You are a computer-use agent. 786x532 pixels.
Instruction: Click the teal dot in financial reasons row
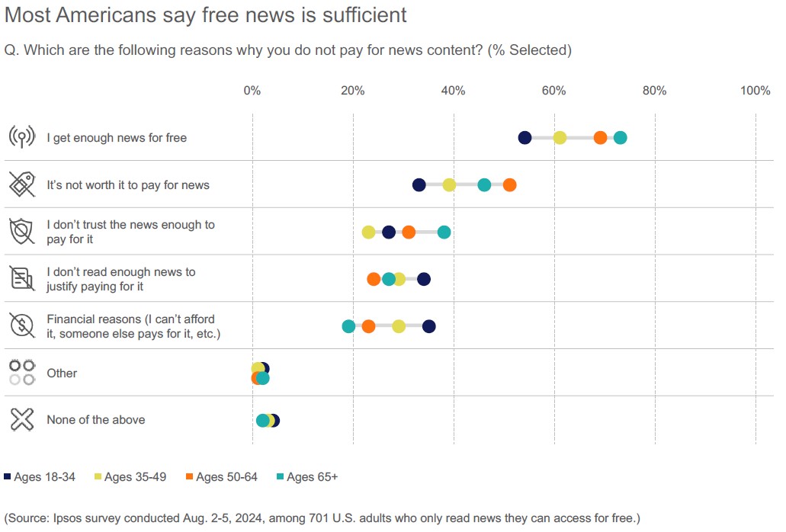click(348, 326)
